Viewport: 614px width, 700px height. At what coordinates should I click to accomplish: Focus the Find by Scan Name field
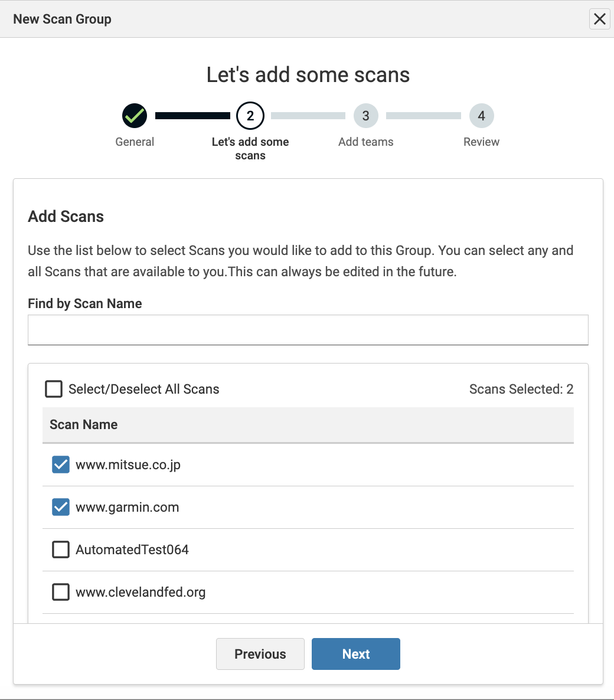[308, 329]
